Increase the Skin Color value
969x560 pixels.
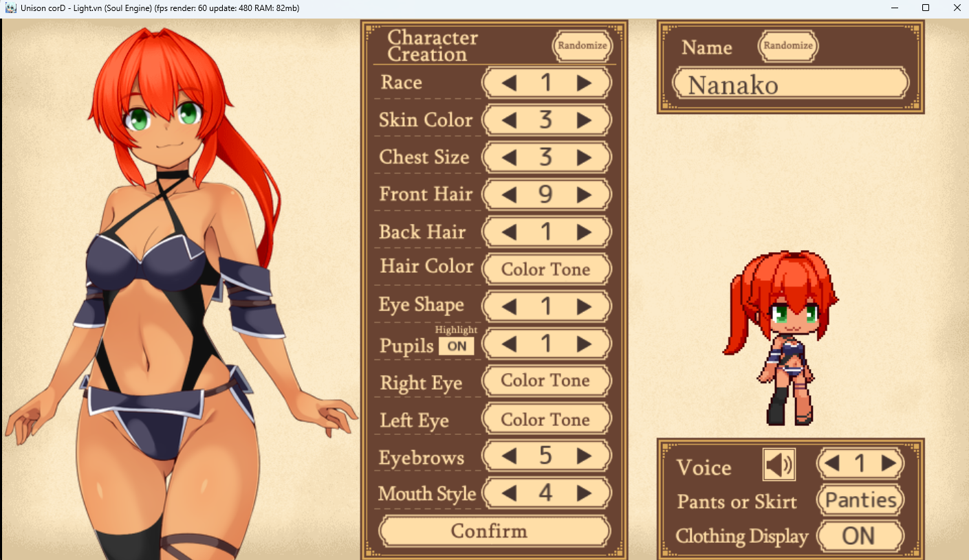click(x=584, y=120)
